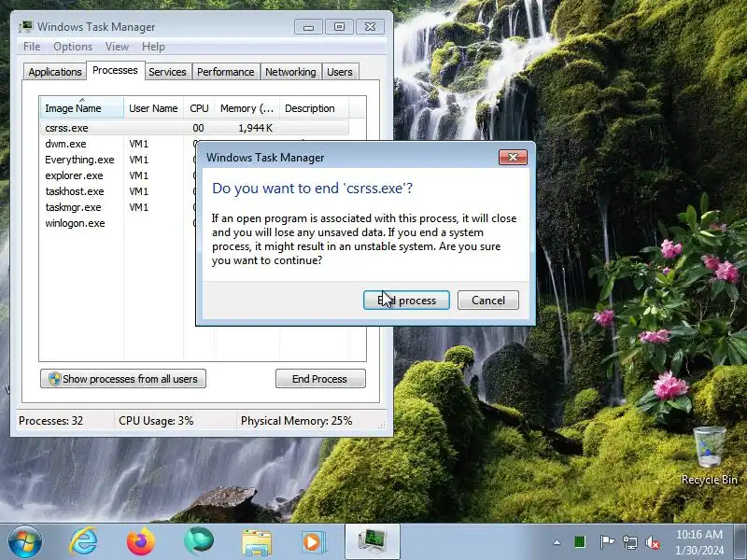Viewport: 747px width, 560px height.
Task: Select the explorer.exe process
Action: click(x=74, y=175)
